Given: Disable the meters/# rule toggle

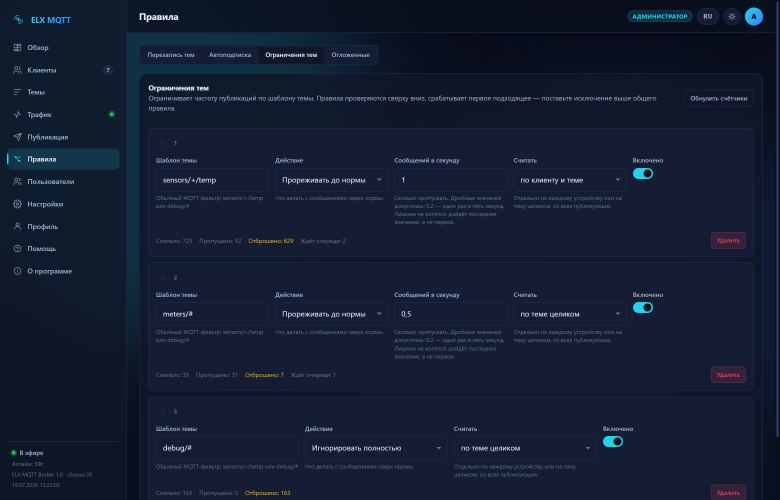Looking at the screenshot, I should tap(643, 307).
